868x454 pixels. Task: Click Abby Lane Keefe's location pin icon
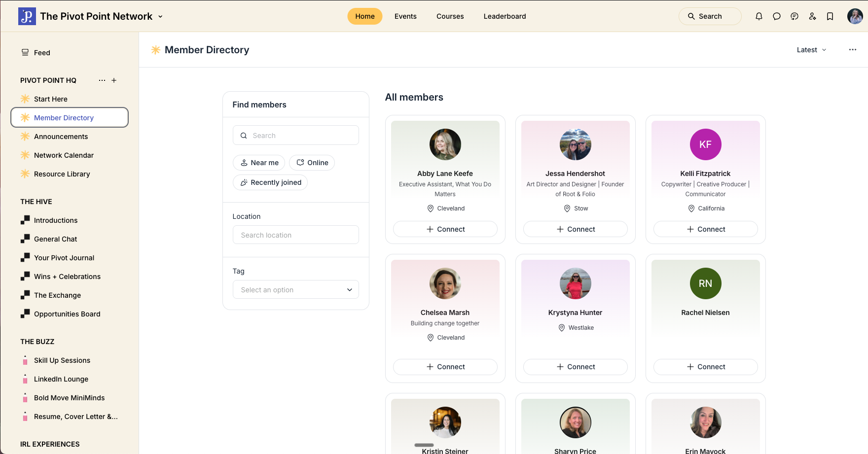(x=431, y=209)
